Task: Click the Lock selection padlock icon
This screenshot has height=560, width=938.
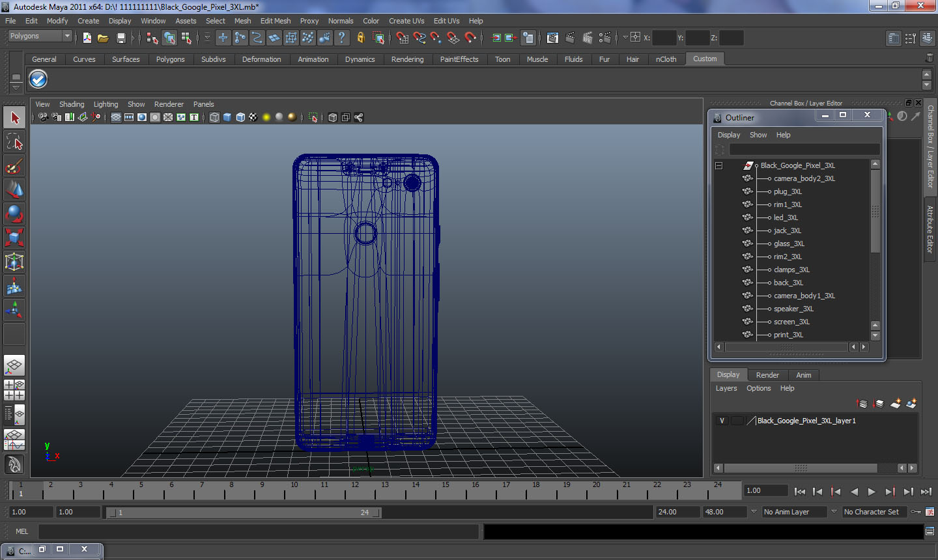Action: 360,38
